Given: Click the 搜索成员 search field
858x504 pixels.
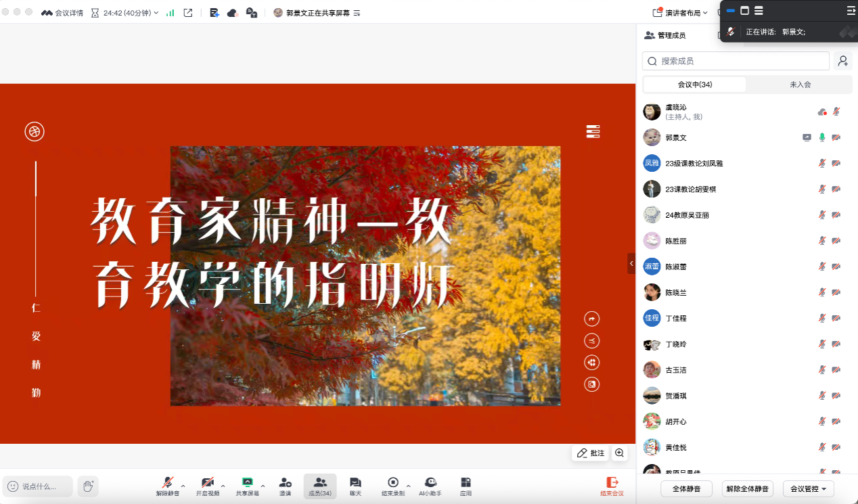Looking at the screenshot, I should point(736,61).
